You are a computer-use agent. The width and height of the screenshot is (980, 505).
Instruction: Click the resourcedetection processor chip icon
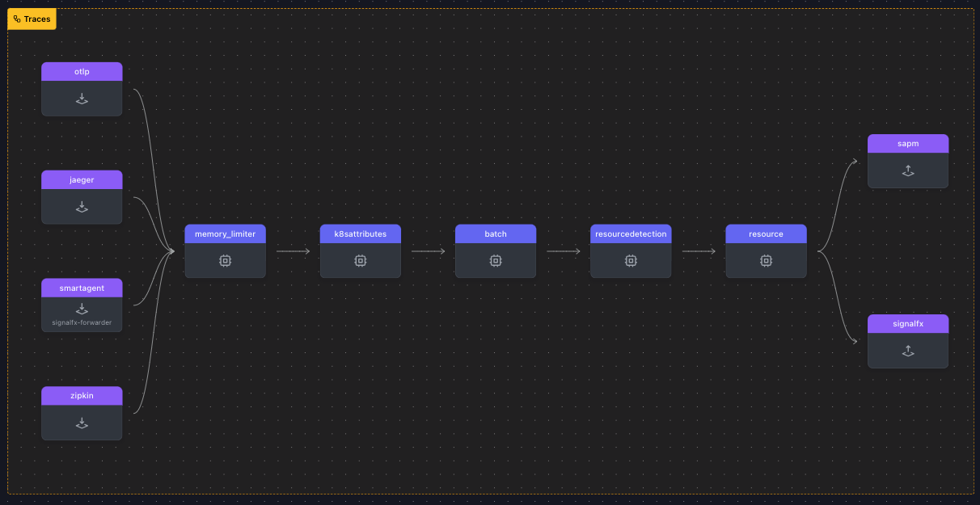pos(631,261)
